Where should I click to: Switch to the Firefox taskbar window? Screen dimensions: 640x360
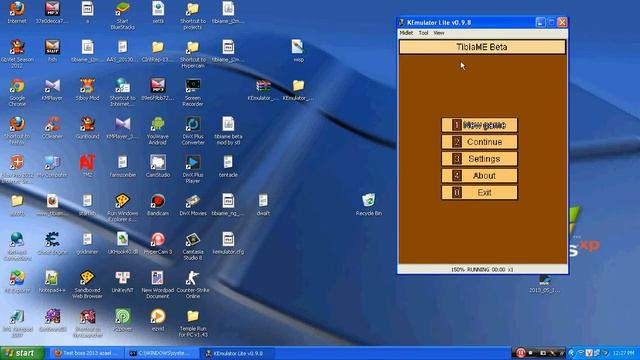click(87, 353)
